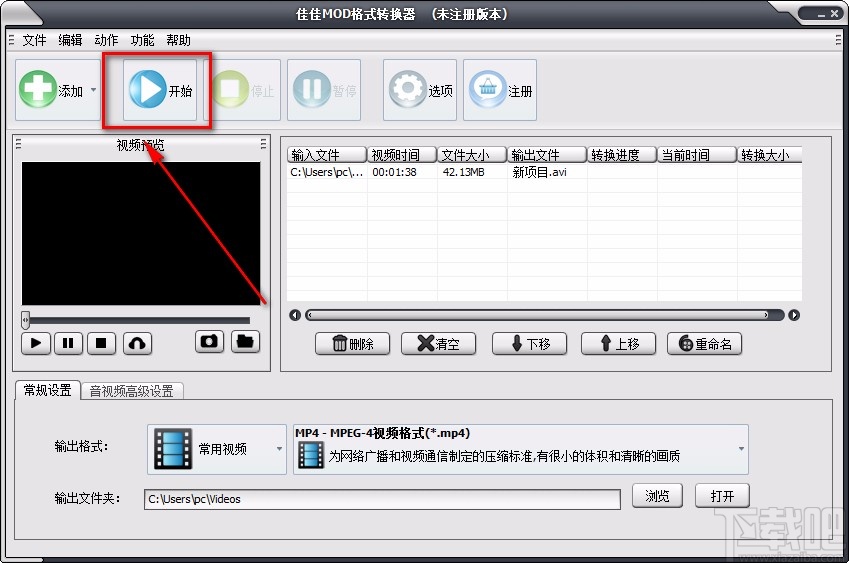Click the preview seek slider handle

pyautogui.click(x=25, y=320)
